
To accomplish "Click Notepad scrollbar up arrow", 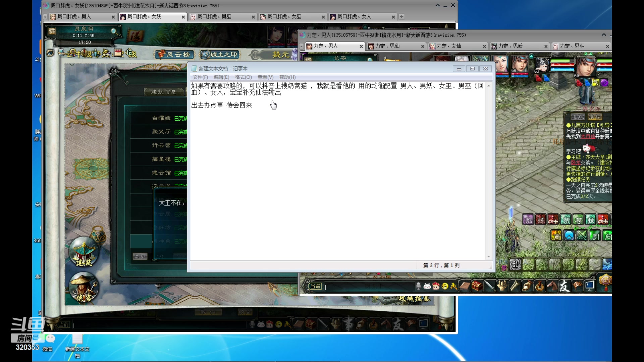I will (x=489, y=86).
